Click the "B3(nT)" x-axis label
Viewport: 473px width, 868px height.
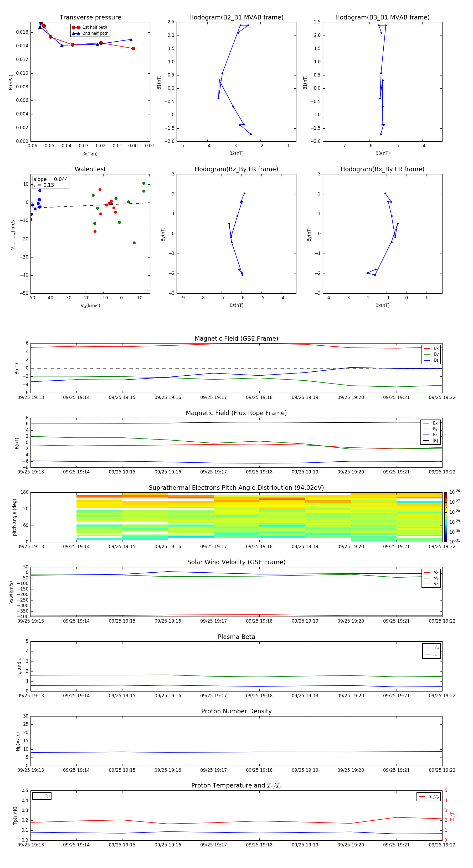(382, 153)
